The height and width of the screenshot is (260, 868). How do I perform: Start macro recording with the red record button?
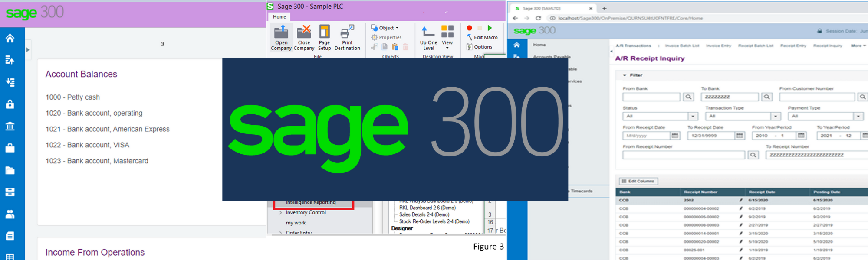[469, 28]
